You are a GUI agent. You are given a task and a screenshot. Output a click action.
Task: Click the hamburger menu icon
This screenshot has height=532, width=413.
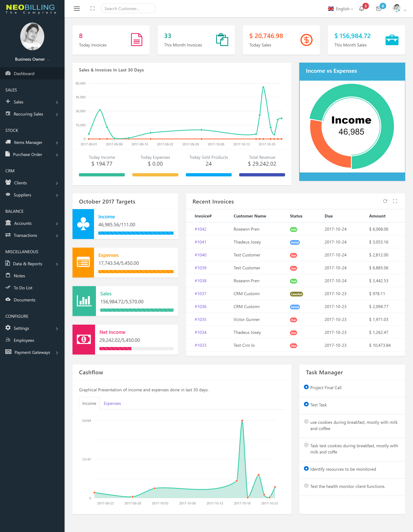click(77, 9)
